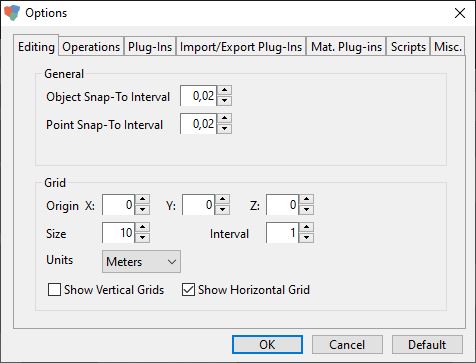This screenshot has width=476, height=363.
Task: Open the Mat. Plug-ins tab
Action: pos(346,47)
